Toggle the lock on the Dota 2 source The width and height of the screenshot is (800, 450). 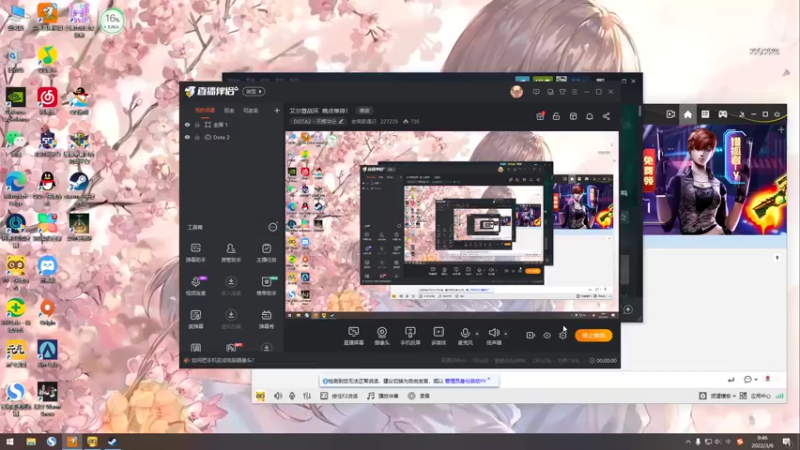pyautogui.click(x=197, y=138)
